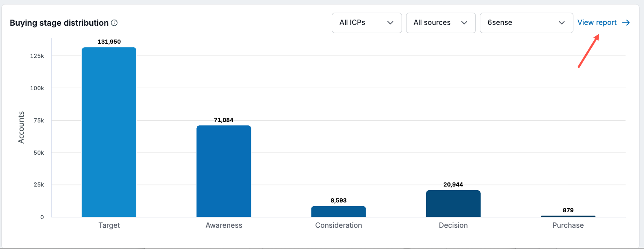
Task: Click the chevron icon in All sources dropdown
Action: click(x=464, y=23)
